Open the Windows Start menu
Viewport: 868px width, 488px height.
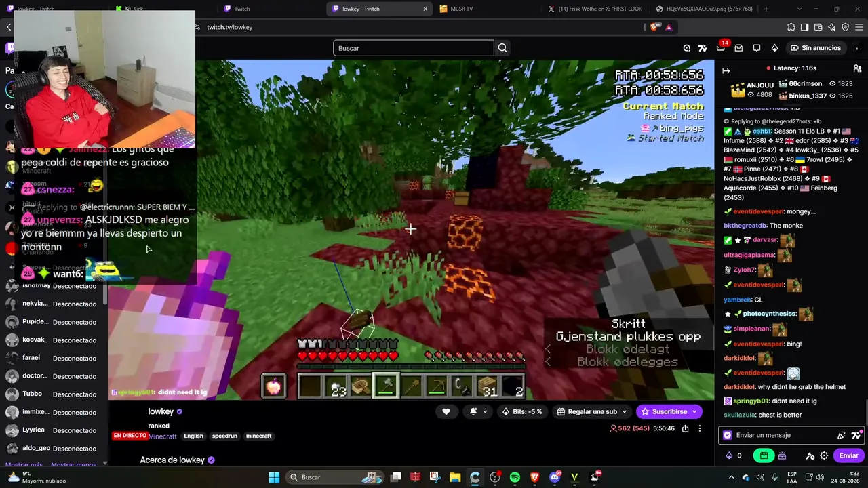coord(274,477)
